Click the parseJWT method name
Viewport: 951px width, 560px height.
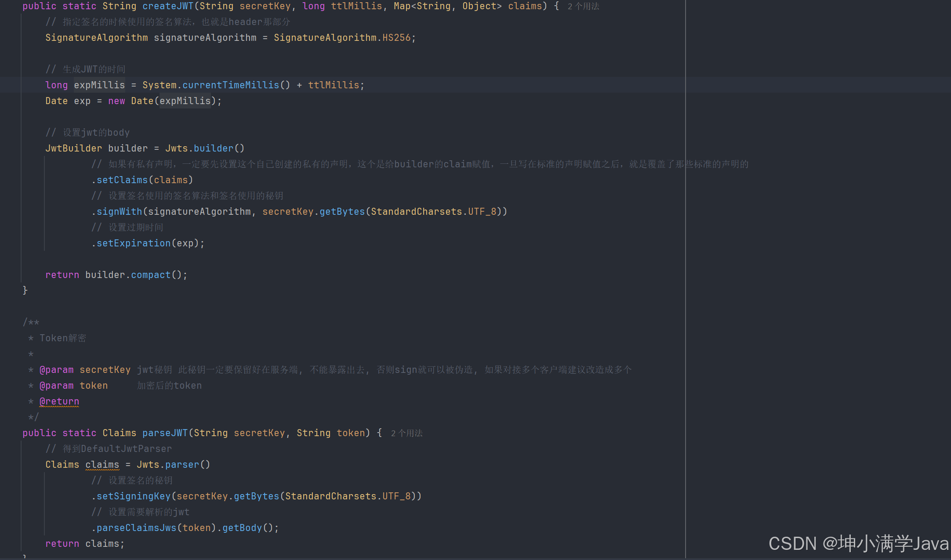pos(165,433)
